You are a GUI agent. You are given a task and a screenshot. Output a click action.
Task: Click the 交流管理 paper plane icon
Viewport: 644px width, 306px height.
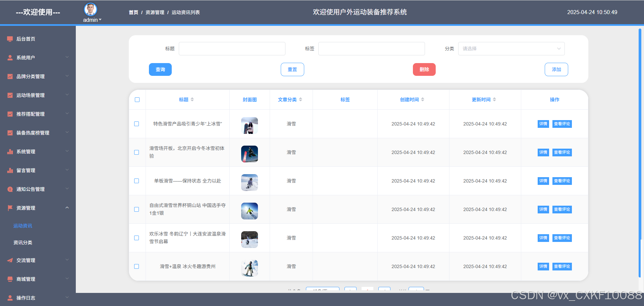tap(10, 260)
